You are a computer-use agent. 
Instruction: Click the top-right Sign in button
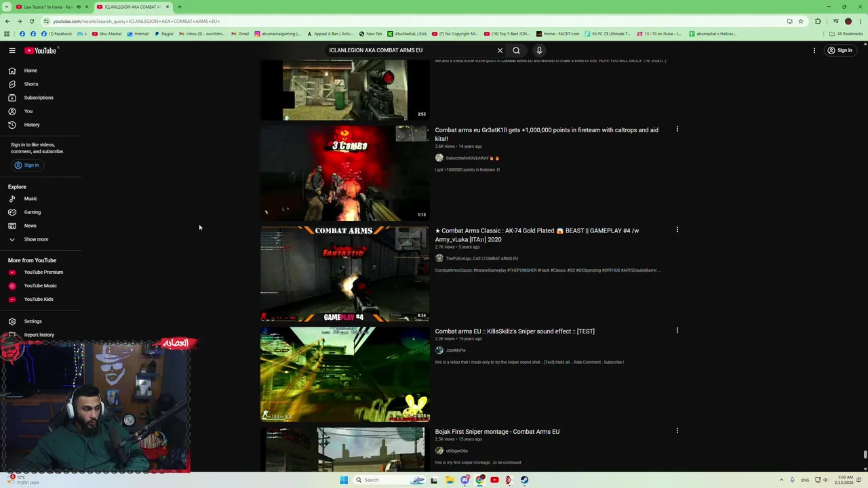(x=840, y=50)
